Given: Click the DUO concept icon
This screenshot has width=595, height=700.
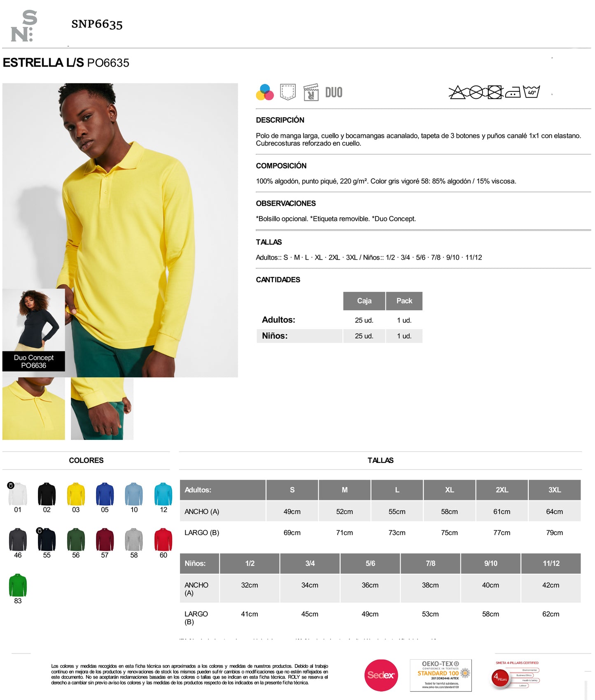Looking at the screenshot, I should tap(334, 92).
